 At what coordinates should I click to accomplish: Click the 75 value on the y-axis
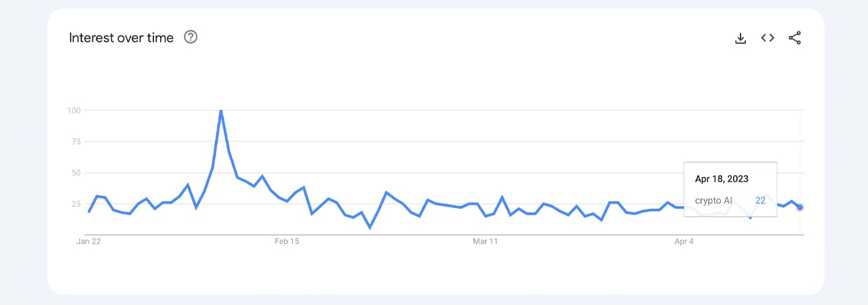click(x=75, y=142)
